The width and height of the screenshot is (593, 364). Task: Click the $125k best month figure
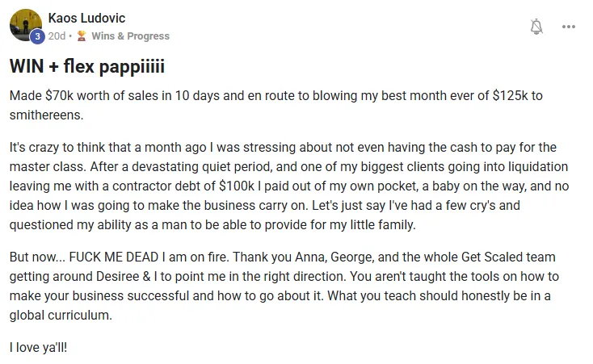coord(510,95)
